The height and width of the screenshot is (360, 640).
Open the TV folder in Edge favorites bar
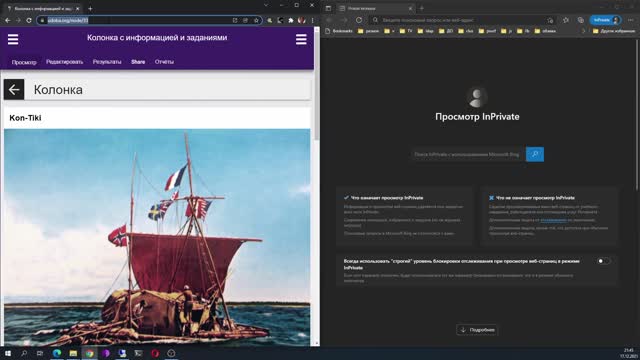tap(406, 31)
